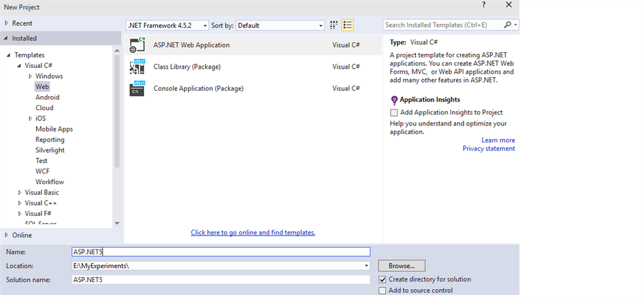Check Add to source control

click(382, 291)
